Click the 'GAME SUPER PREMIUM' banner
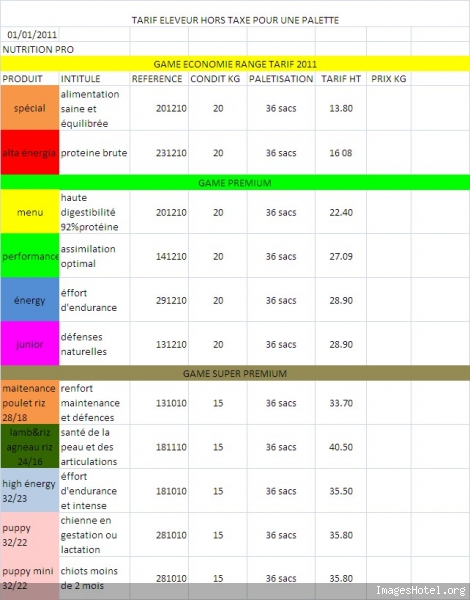This screenshot has width=470, height=600. pyautogui.click(x=235, y=373)
